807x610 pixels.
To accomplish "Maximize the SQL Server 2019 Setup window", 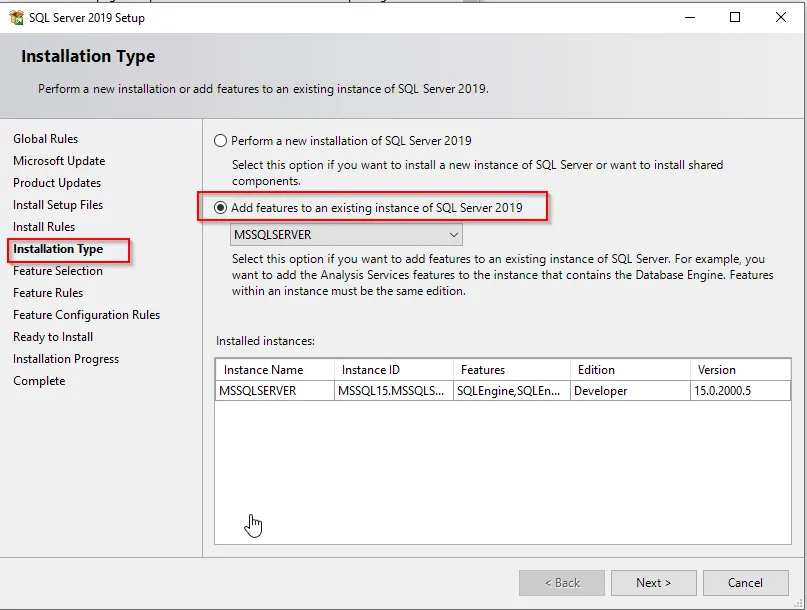I will pyautogui.click(x=735, y=18).
